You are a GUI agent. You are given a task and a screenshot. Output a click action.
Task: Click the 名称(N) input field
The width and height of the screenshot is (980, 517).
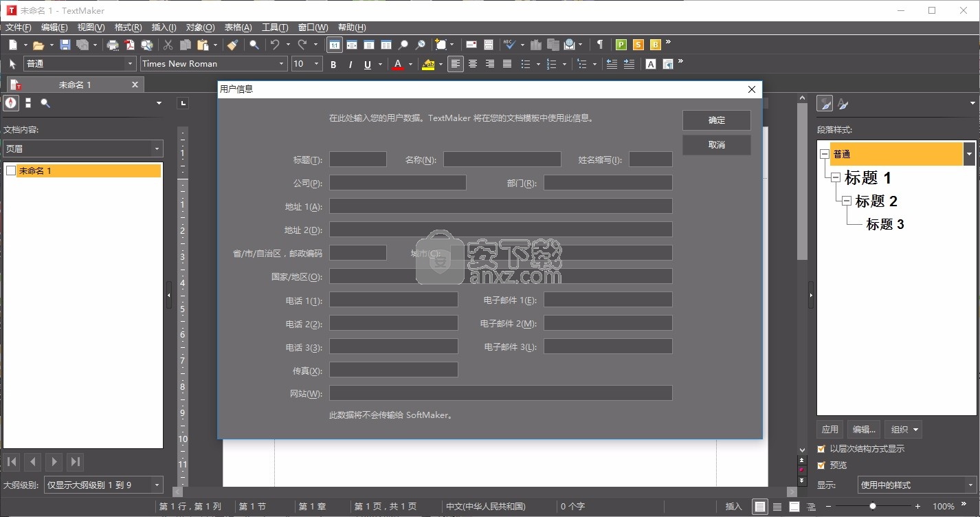point(502,159)
